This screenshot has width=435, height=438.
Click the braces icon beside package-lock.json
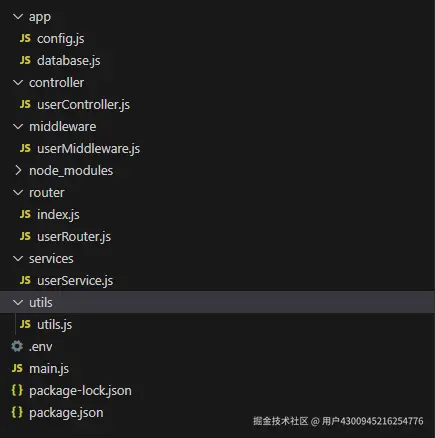point(17,390)
